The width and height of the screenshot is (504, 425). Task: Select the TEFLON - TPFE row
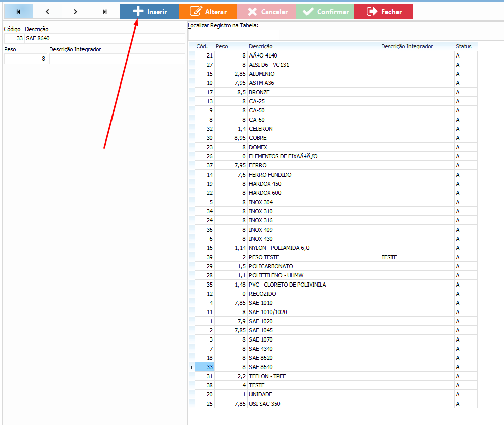pyautogui.click(x=268, y=376)
